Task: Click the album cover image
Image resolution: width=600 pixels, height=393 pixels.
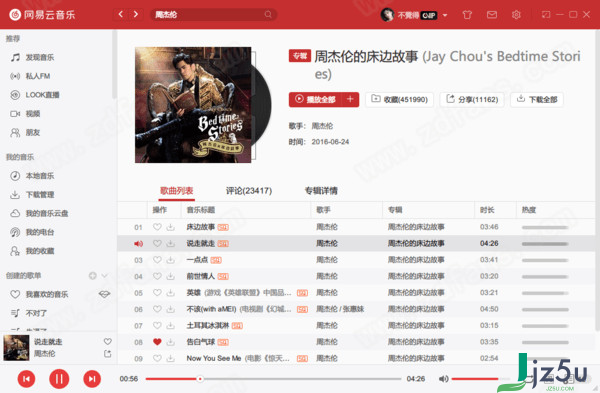Action: coord(193,105)
